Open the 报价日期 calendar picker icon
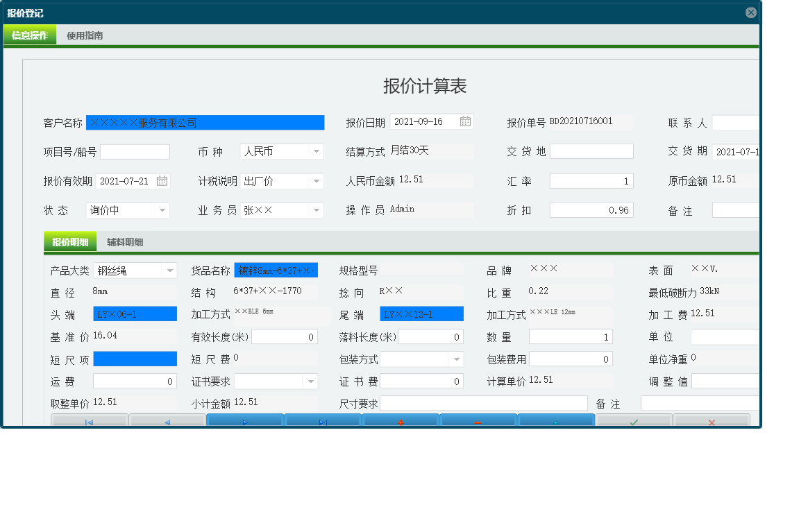 click(x=465, y=121)
